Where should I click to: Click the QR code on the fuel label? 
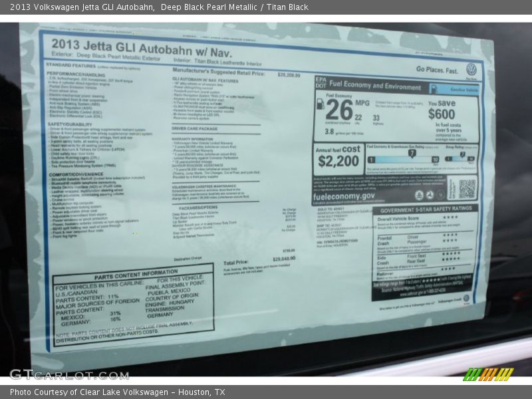[467, 189]
